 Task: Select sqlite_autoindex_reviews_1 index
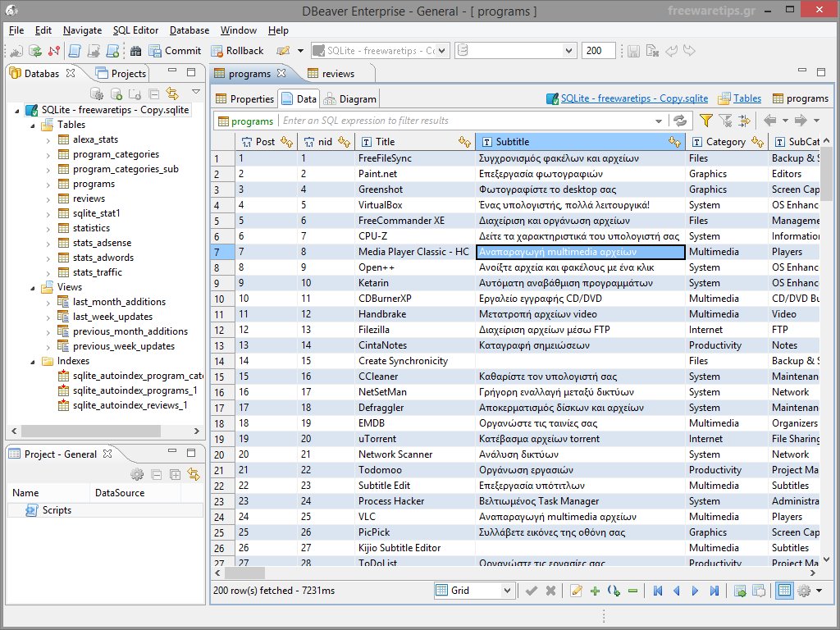(x=130, y=405)
